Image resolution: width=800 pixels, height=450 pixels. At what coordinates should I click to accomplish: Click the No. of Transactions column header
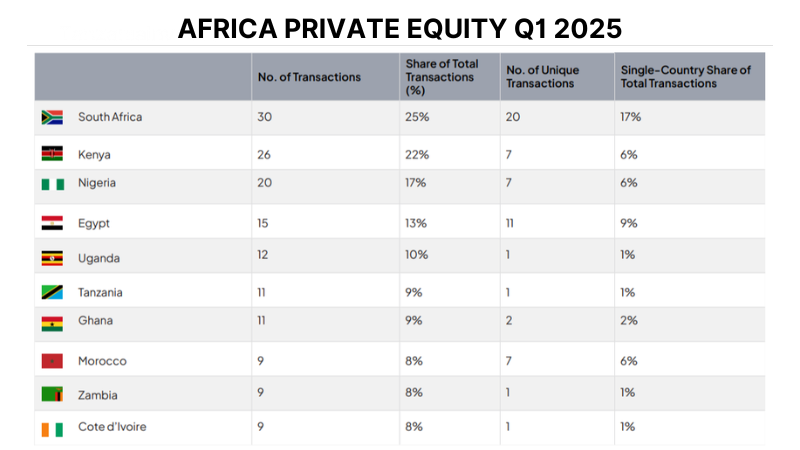click(x=309, y=77)
